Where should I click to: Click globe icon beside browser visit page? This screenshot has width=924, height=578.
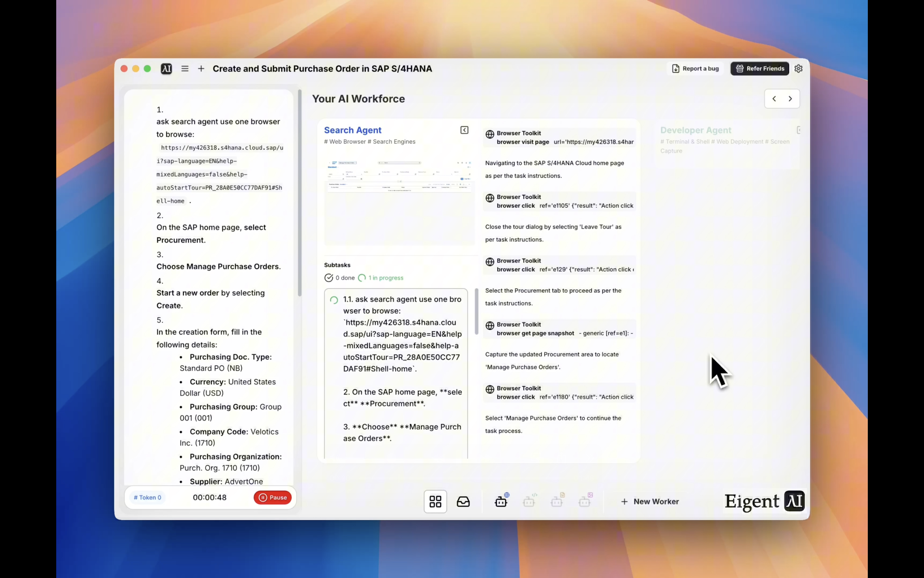(x=490, y=134)
